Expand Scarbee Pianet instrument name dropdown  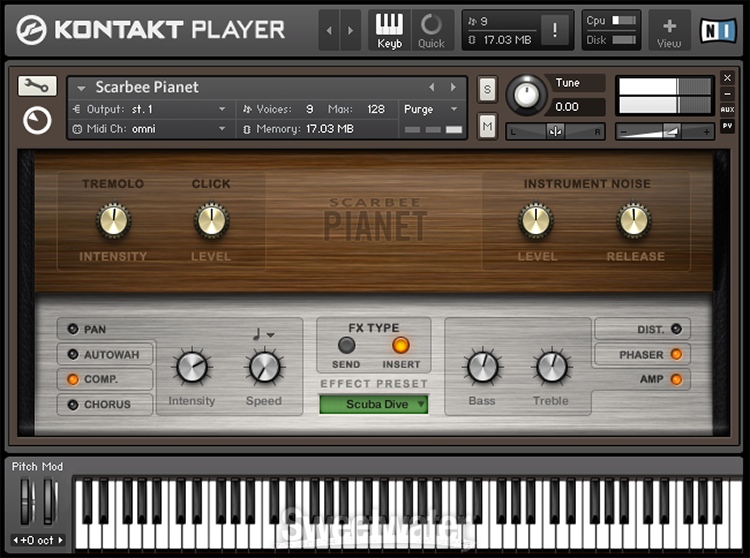click(x=81, y=88)
